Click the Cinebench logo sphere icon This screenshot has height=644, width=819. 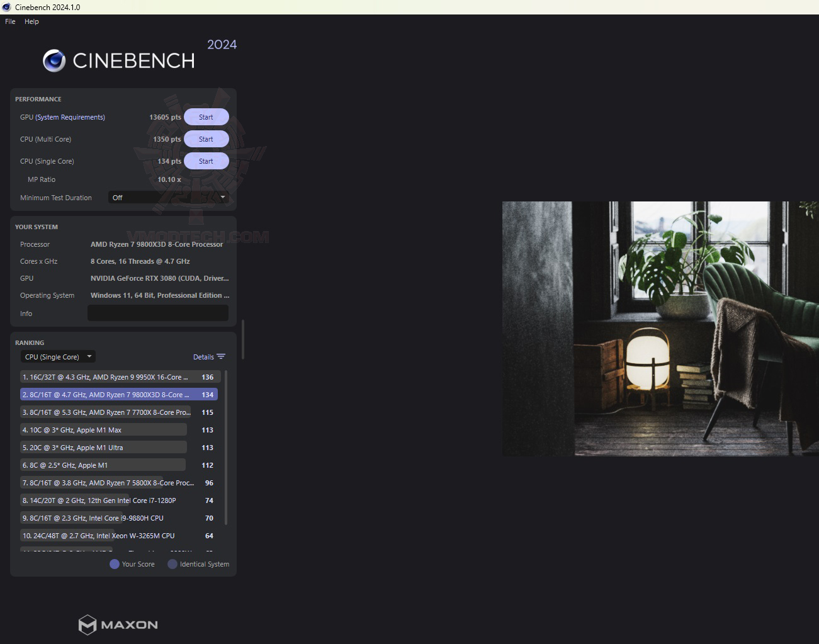point(54,60)
